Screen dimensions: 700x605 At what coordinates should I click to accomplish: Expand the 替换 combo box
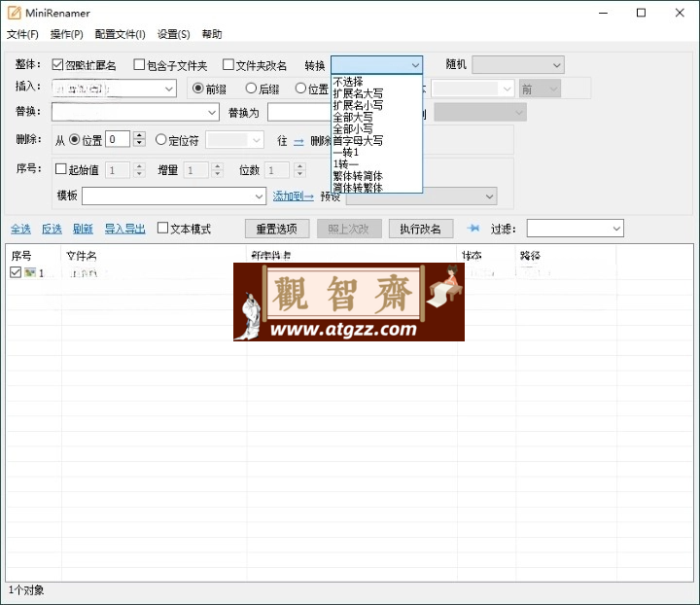(x=212, y=113)
